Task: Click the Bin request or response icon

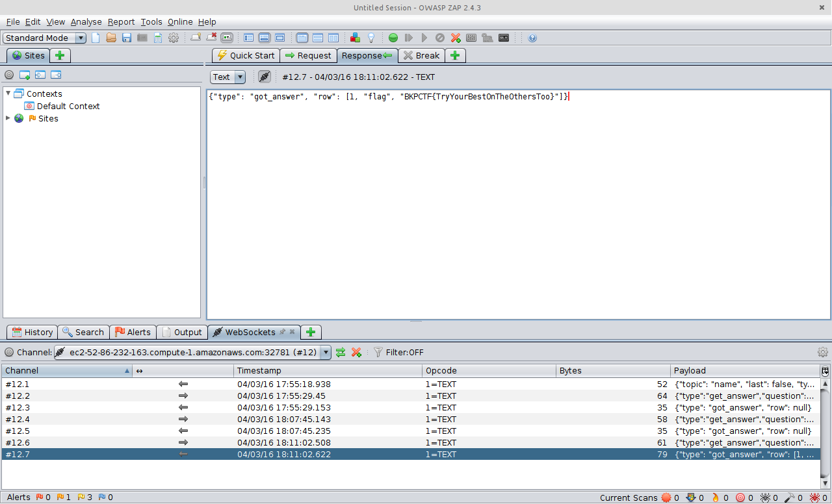Action: point(440,38)
